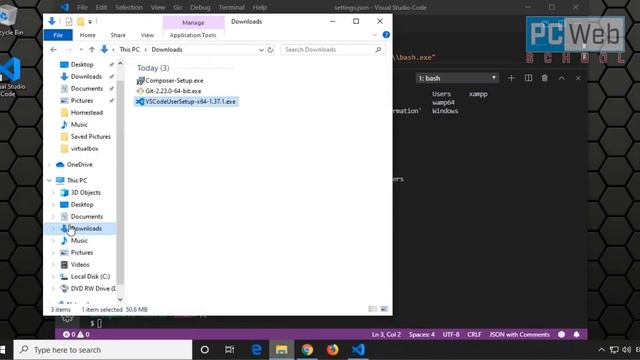Open Desktop in Quick access

[82, 64]
